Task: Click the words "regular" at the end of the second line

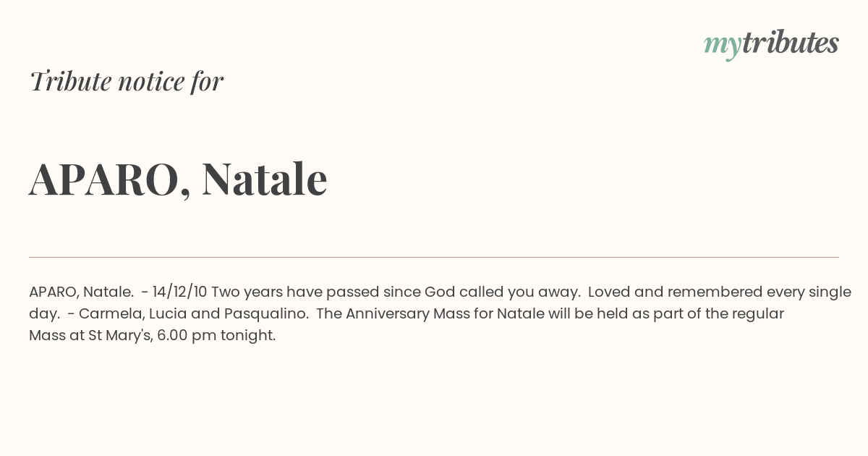Action: pos(759,314)
